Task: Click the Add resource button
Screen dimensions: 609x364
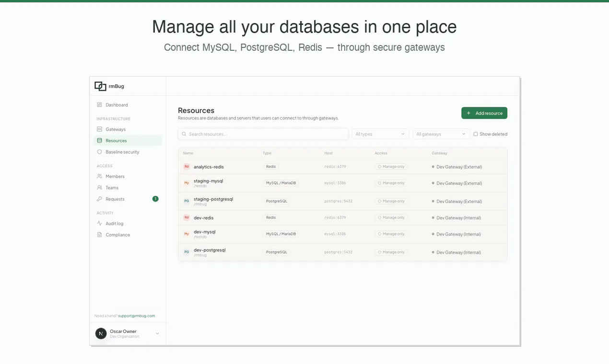Action: (x=484, y=113)
